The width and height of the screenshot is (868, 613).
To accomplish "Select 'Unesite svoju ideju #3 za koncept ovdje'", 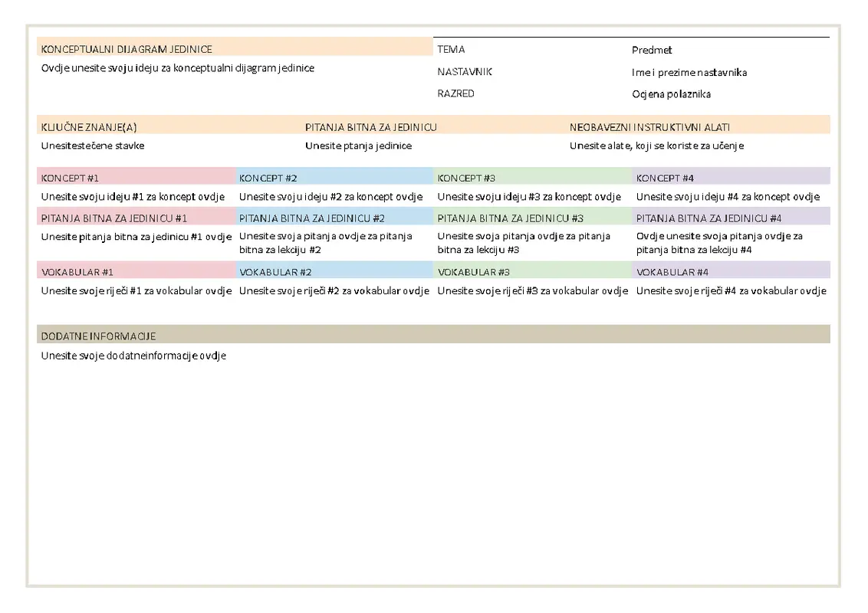I will click(x=529, y=197).
